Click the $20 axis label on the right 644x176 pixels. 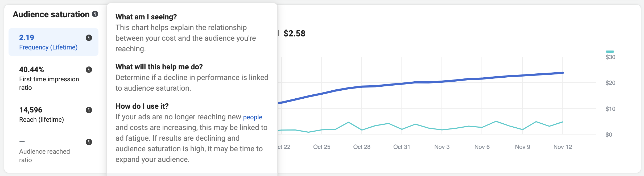tap(610, 83)
